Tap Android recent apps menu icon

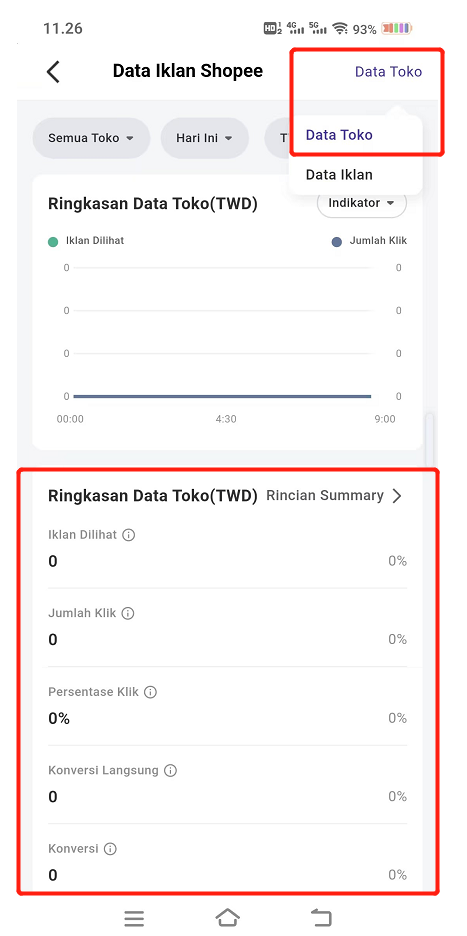click(x=134, y=918)
